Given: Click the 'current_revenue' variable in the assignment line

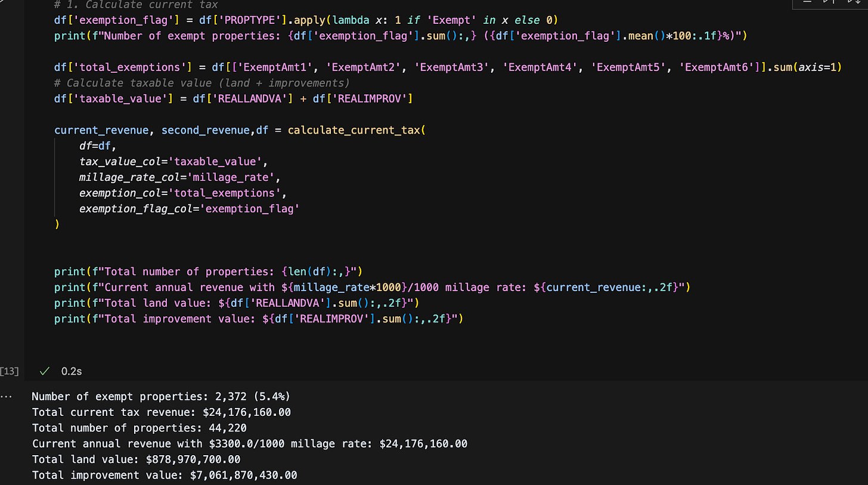Looking at the screenshot, I should (x=101, y=130).
